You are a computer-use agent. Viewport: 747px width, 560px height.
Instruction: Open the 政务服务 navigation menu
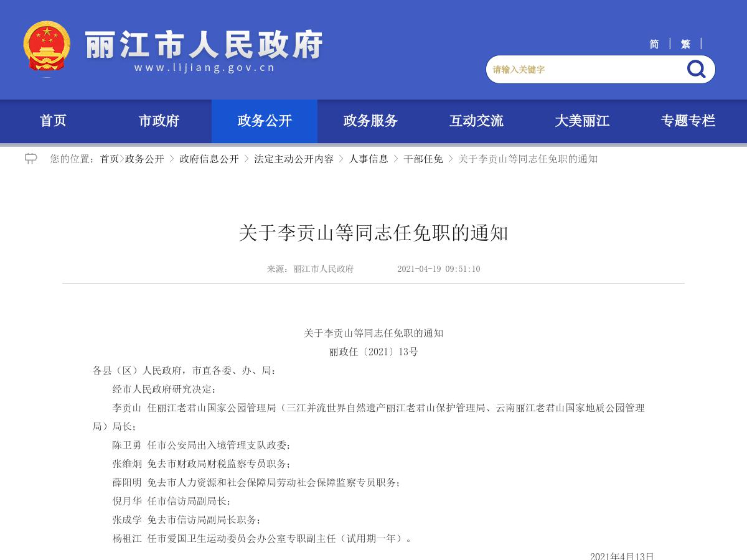(370, 121)
